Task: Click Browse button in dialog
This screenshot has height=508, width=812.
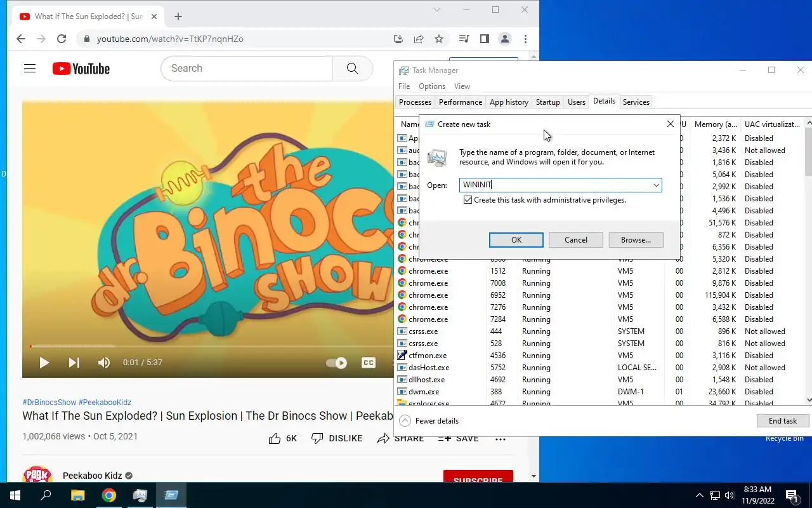Action: pyautogui.click(x=636, y=240)
